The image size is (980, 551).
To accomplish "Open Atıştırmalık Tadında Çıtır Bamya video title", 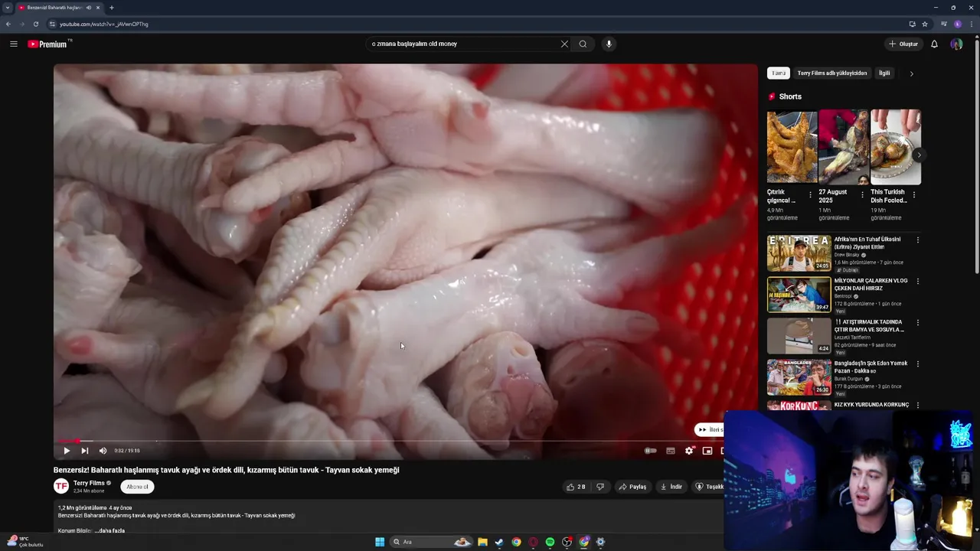I will click(x=869, y=325).
